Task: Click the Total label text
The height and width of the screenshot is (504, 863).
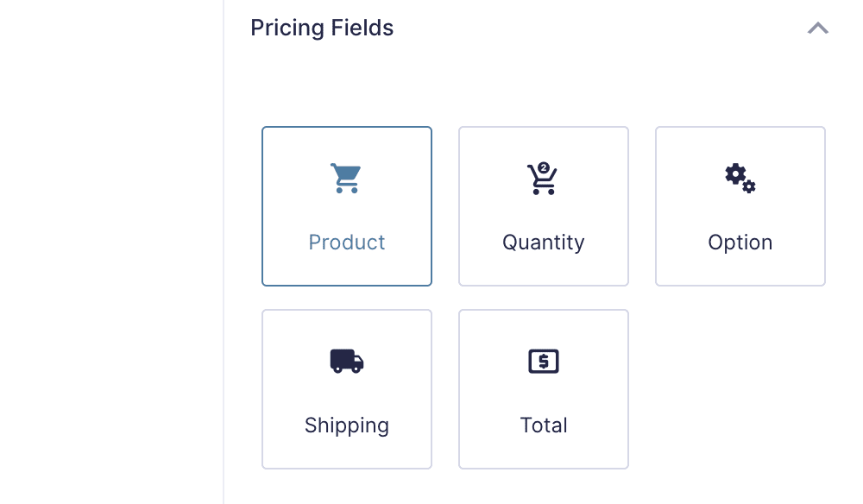Action: click(x=543, y=425)
